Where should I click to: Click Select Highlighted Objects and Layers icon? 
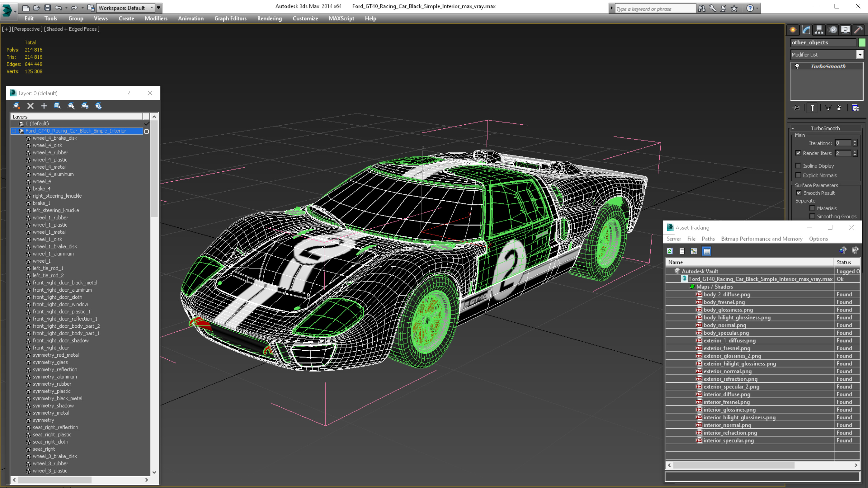tap(57, 106)
